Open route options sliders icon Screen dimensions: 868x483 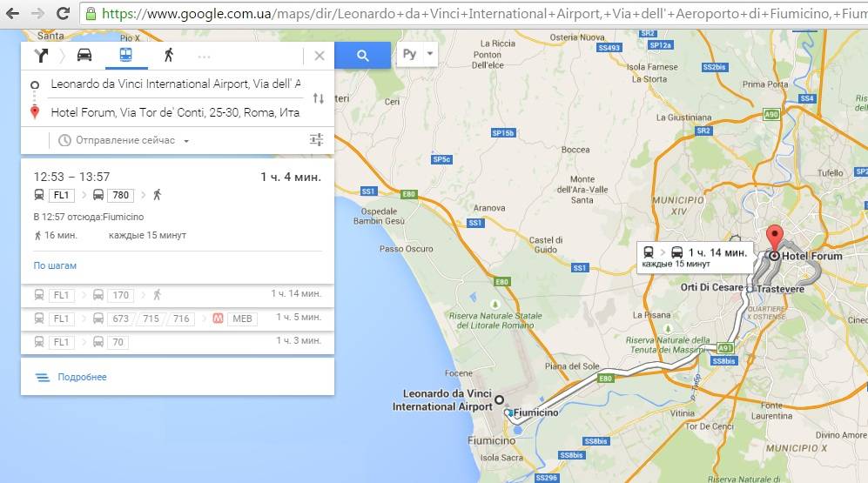316,140
